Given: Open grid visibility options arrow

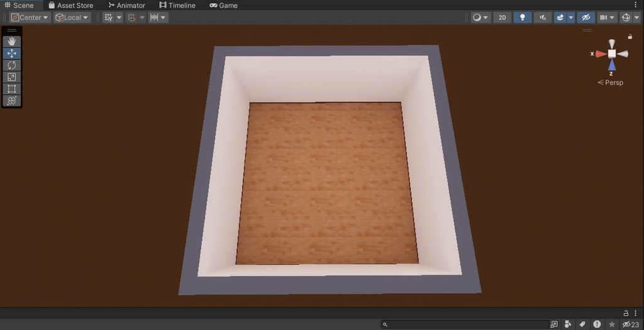Looking at the screenshot, I should (119, 18).
